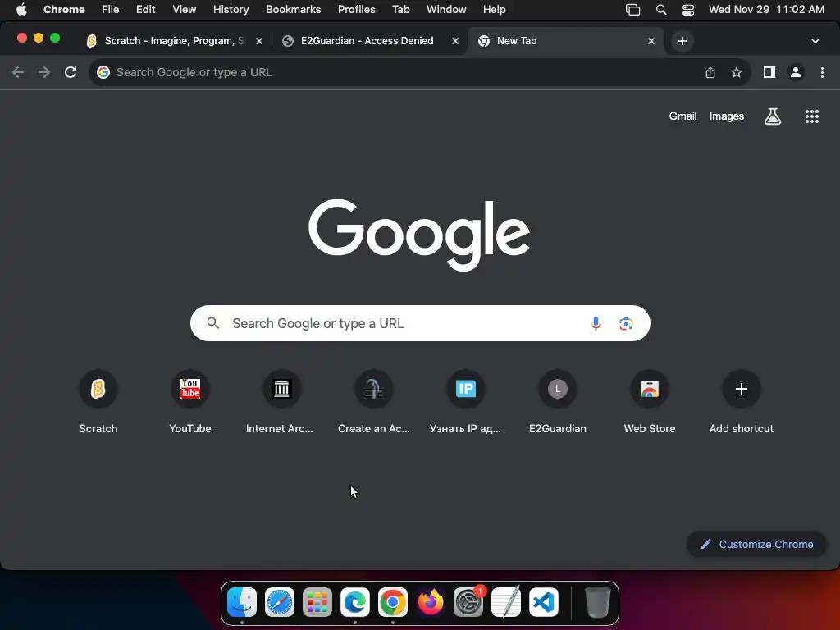Open the Help menu
The image size is (840, 630).
[x=495, y=10]
